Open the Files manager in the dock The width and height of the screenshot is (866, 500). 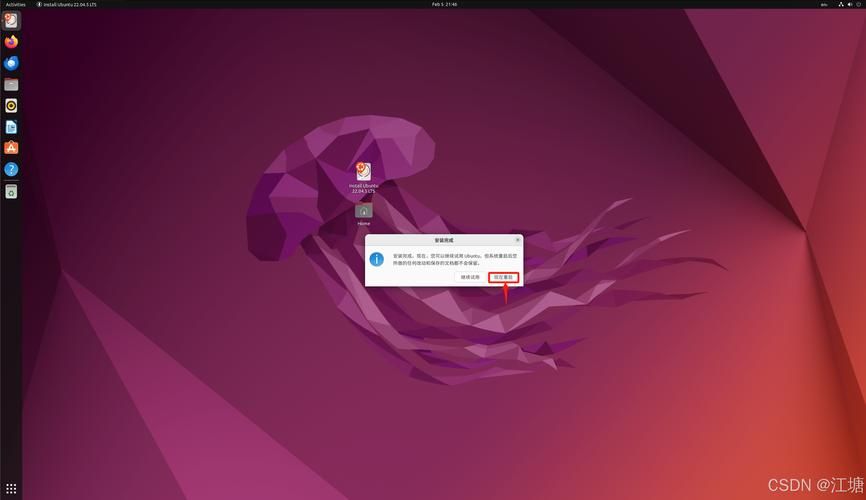11,84
